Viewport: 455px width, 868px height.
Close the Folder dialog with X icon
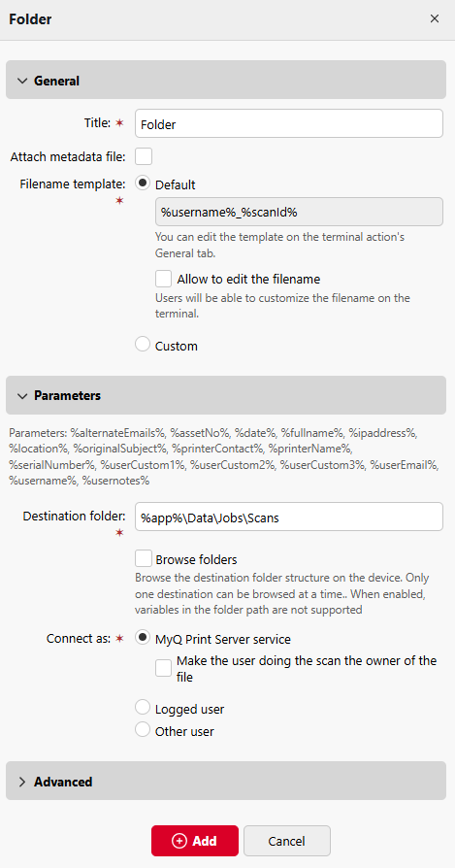pos(435,18)
